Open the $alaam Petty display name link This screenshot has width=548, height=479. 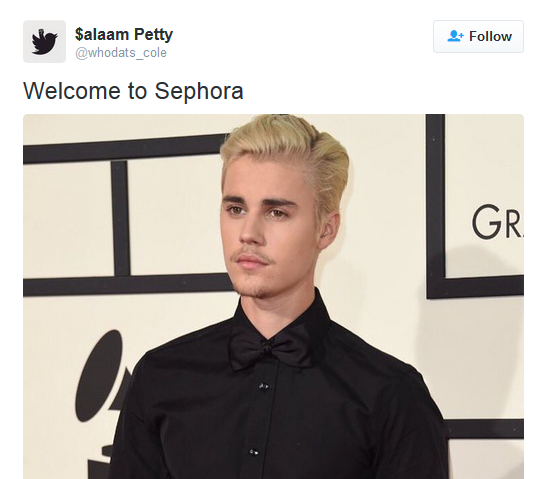(124, 35)
